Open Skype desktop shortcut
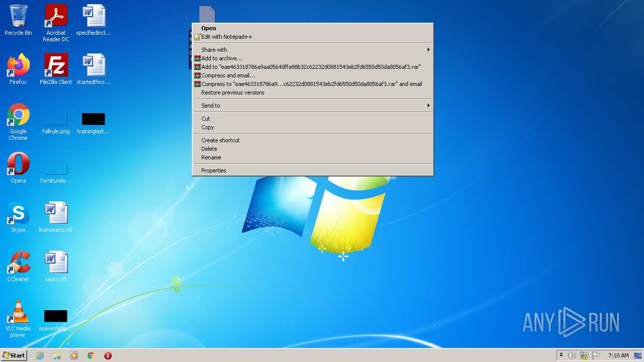This screenshot has width=644, height=362. (18, 217)
